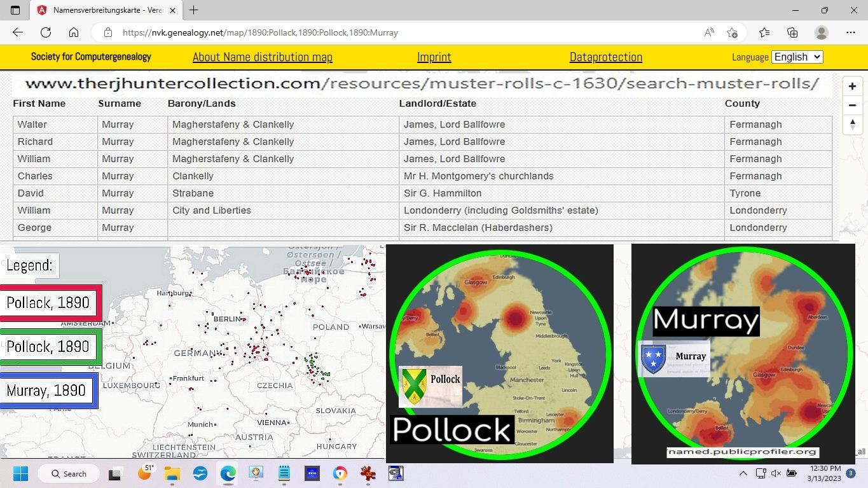
Task: Open the notification count badge
Action: pyautogui.click(x=851, y=473)
